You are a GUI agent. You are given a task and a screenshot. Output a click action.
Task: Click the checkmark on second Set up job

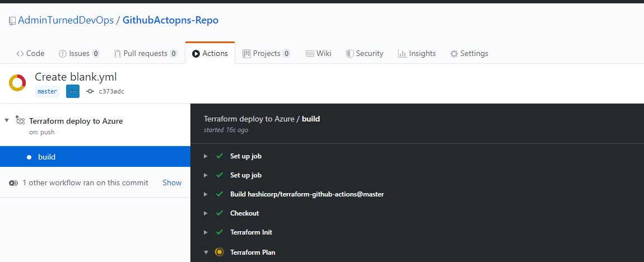[220, 175]
